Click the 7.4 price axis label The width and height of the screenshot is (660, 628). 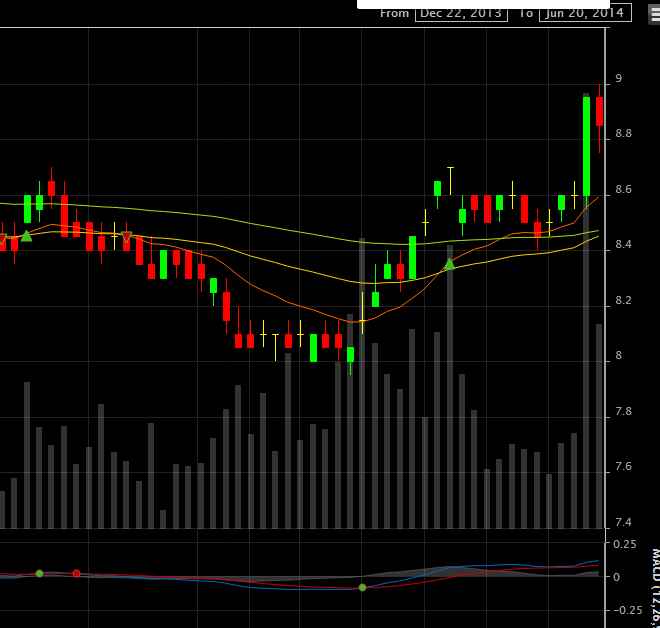623,522
